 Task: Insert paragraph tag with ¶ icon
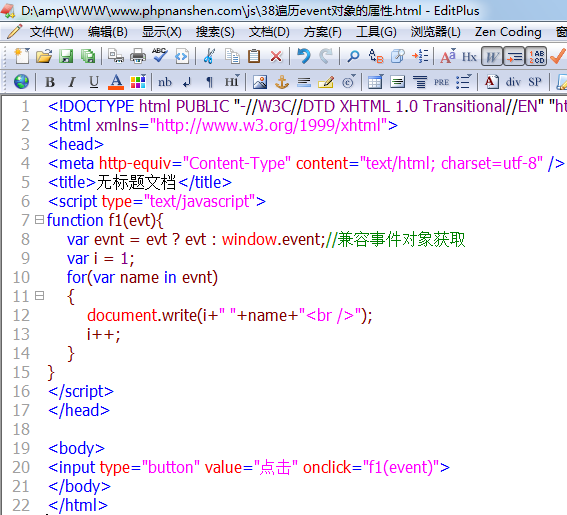tap(209, 82)
